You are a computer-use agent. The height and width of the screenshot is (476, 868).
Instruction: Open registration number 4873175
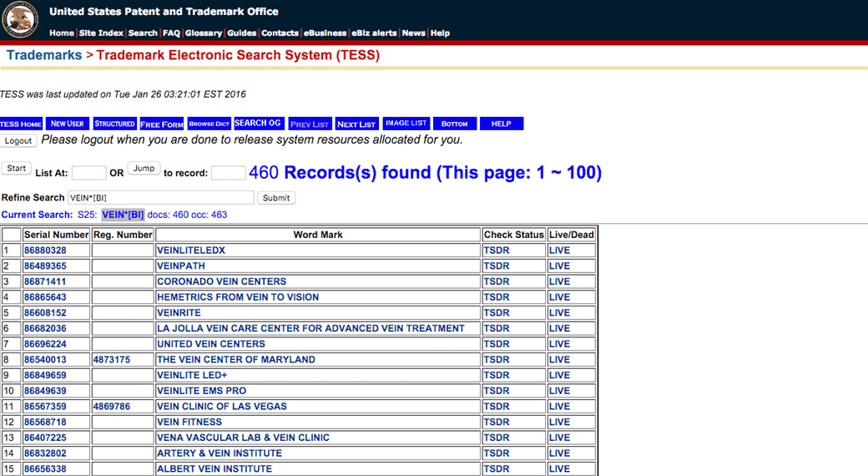112,359
